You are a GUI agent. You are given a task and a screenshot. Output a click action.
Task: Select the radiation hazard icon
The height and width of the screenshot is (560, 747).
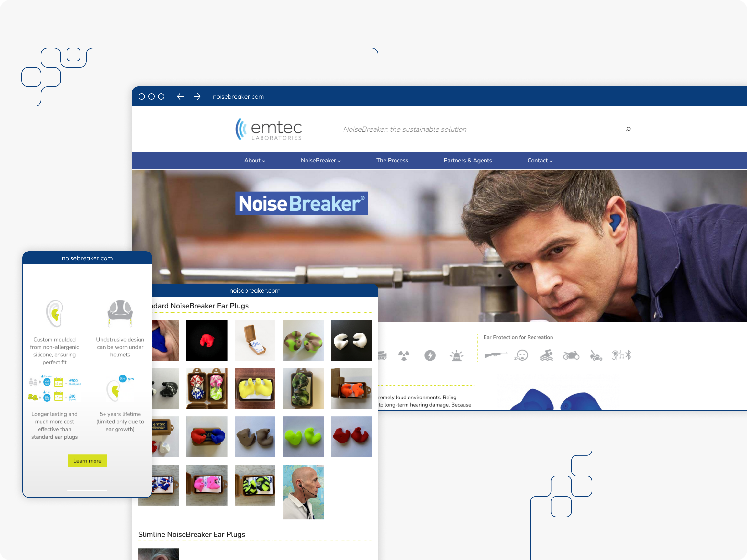pos(404,355)
